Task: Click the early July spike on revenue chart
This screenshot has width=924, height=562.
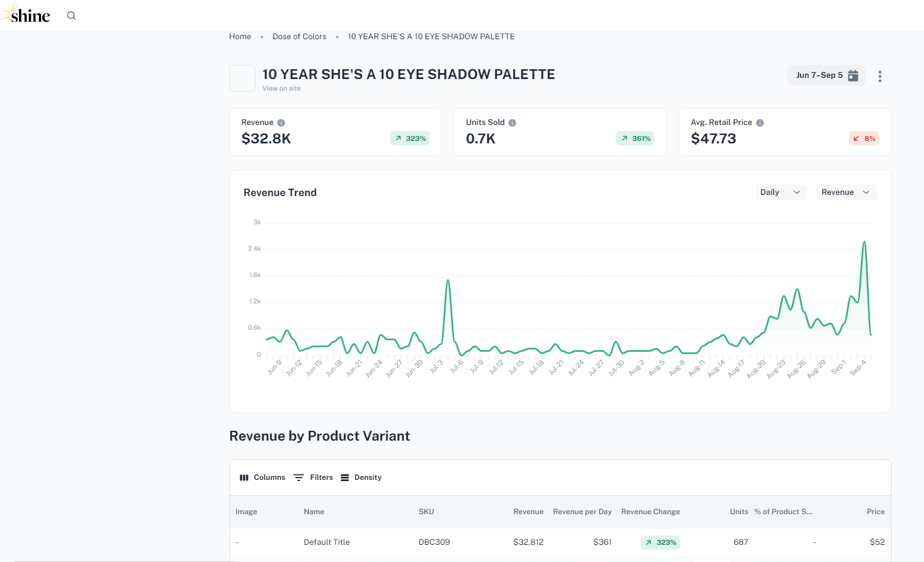Action: point(448,281)
